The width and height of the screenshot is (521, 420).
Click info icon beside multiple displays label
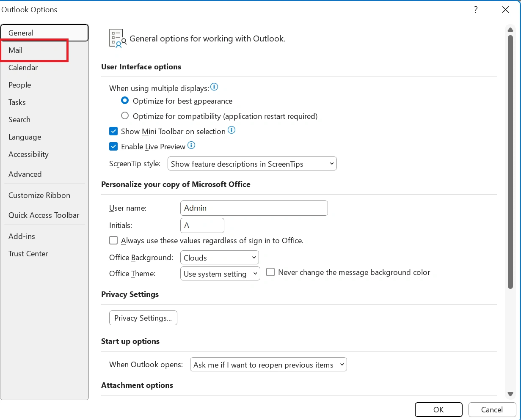[x=214, y=87]
